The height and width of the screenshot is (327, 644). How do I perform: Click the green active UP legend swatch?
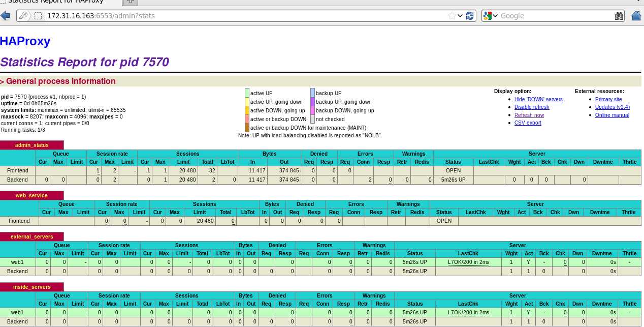point(247,93)
